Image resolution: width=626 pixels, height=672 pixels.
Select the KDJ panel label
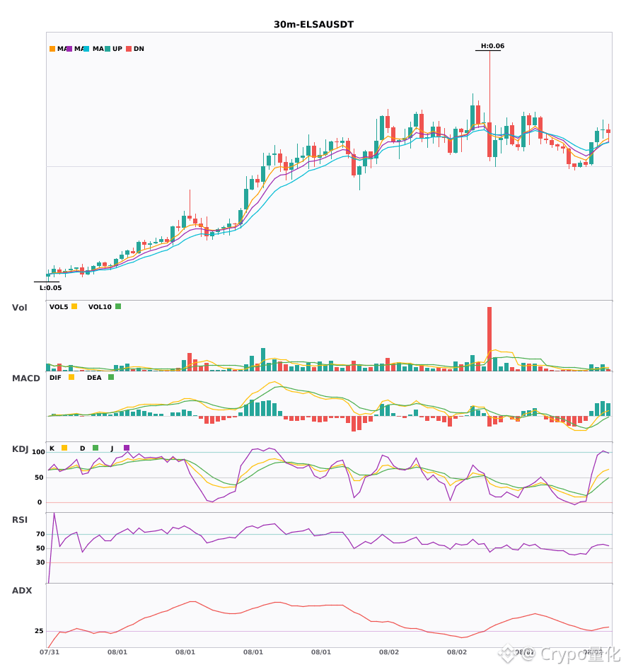pyautogui.click(x=20, y=449)
